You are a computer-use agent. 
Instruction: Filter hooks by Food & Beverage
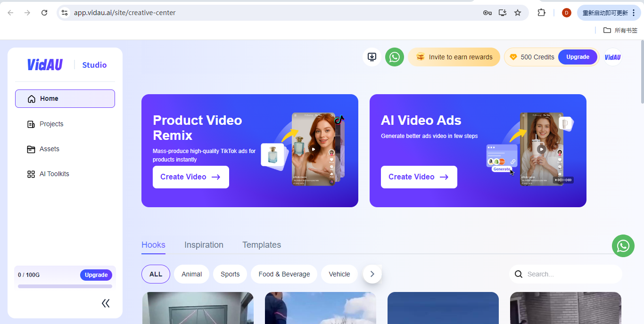point(284,274)
